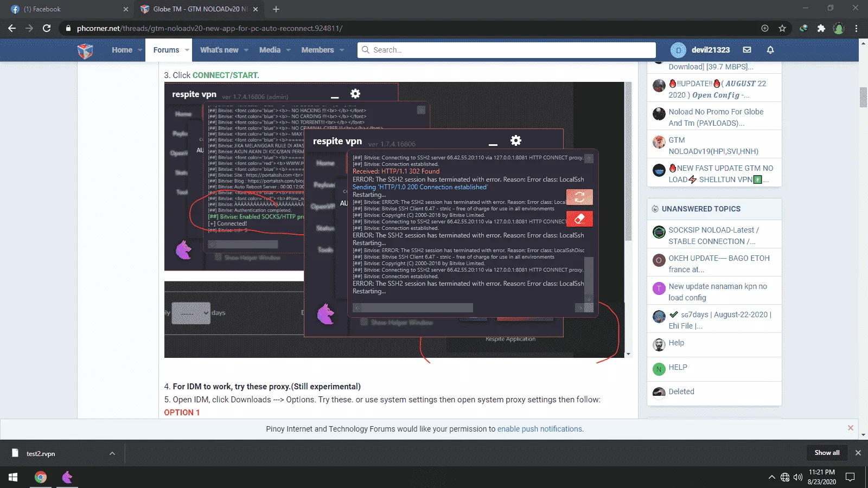The height and width of the screenshot is (488, 868).
Task: Go back in the browser
Action: (x=12, y=28)
